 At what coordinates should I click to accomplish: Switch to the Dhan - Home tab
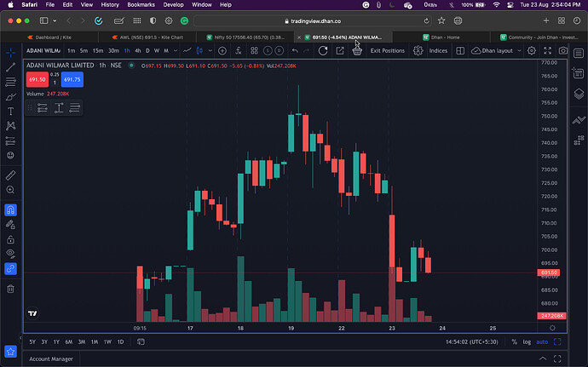(x=441, y=37)
